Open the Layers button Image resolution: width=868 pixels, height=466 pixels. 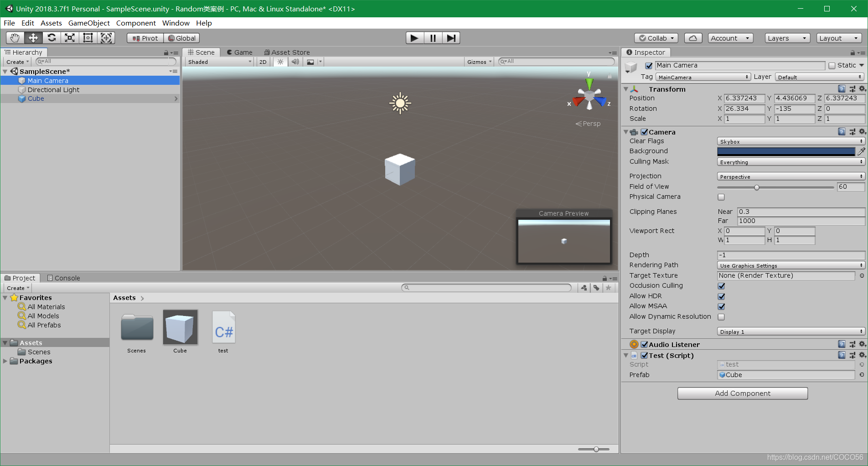pyautogui.click(x=787, y=38)
